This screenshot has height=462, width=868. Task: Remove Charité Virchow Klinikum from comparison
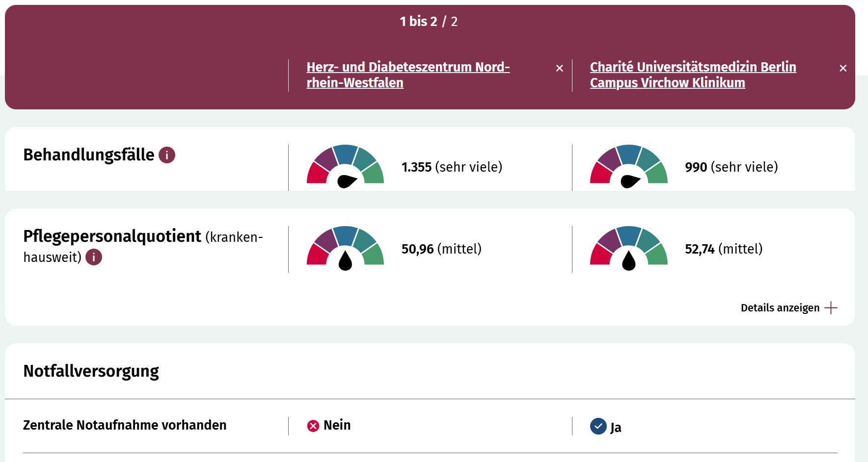tap(843, 68)
